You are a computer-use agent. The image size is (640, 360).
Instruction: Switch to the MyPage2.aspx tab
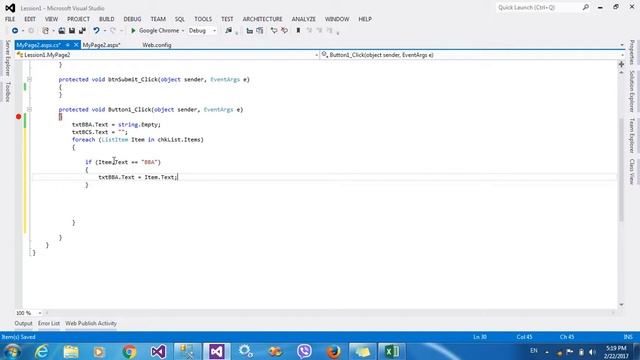pos(102,45)
